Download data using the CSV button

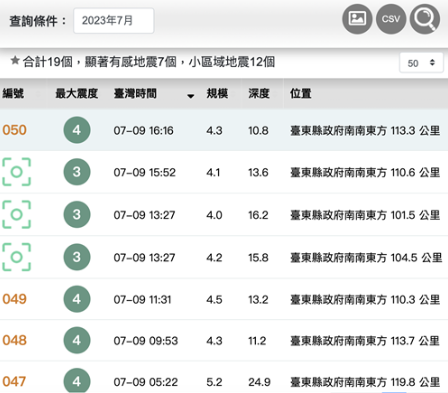click(391, 19)
